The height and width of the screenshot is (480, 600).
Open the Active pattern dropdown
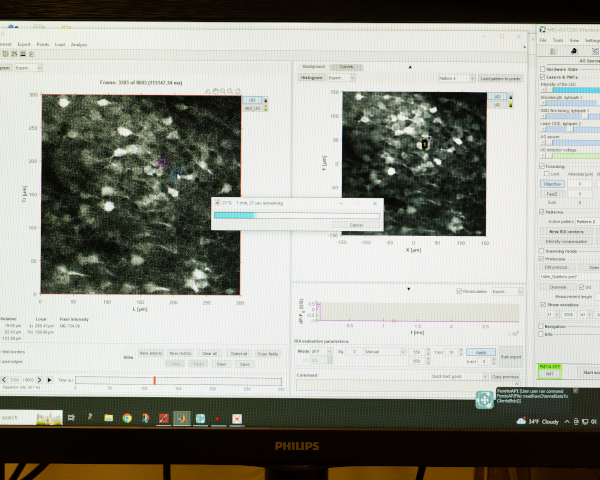point(587,222)
